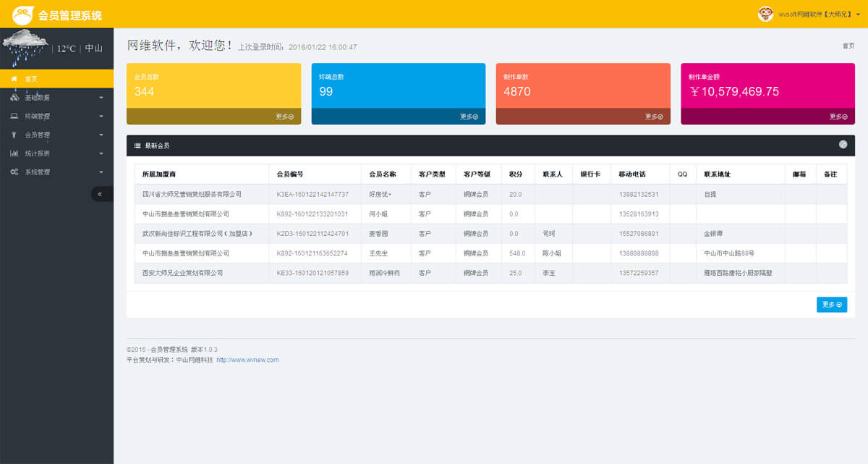868x464 pixels.
Task: Open the 终端管理 menu item
Action: click(38, 116)
